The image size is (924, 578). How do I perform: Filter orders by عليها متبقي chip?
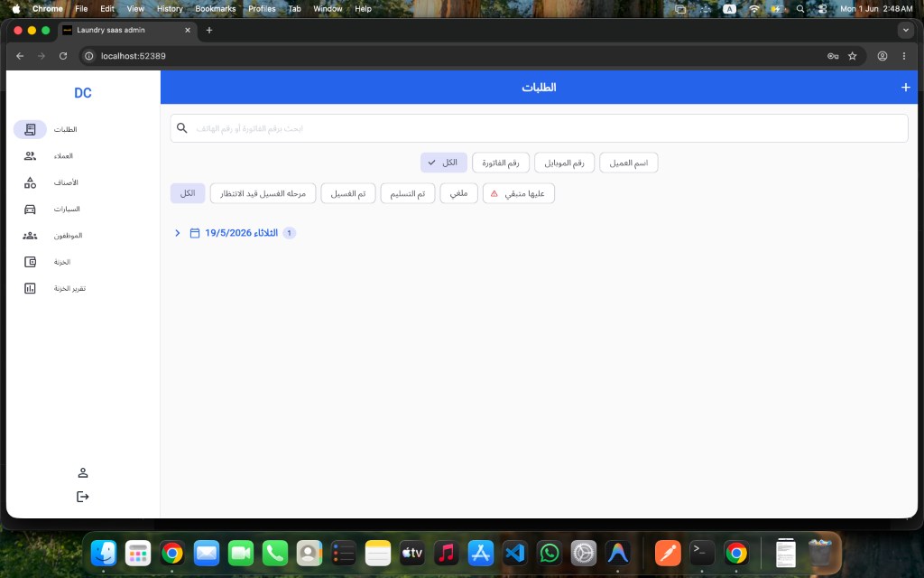(519, 193)
